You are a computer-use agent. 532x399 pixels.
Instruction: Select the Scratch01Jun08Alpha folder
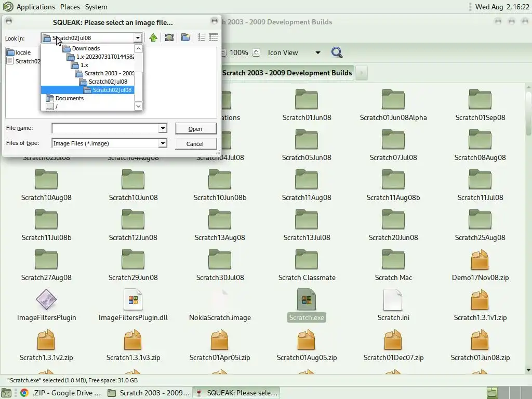click(393, 105)
